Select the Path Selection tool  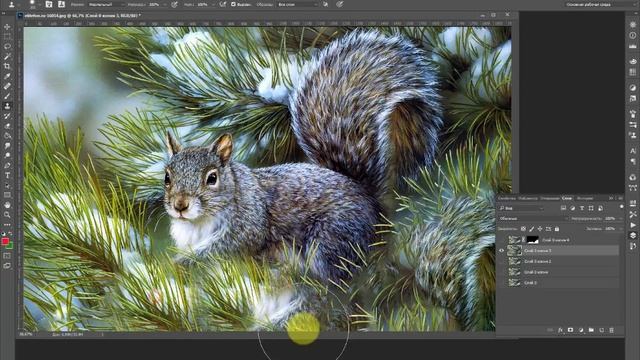pyautogui.click(x=7, y=185)
